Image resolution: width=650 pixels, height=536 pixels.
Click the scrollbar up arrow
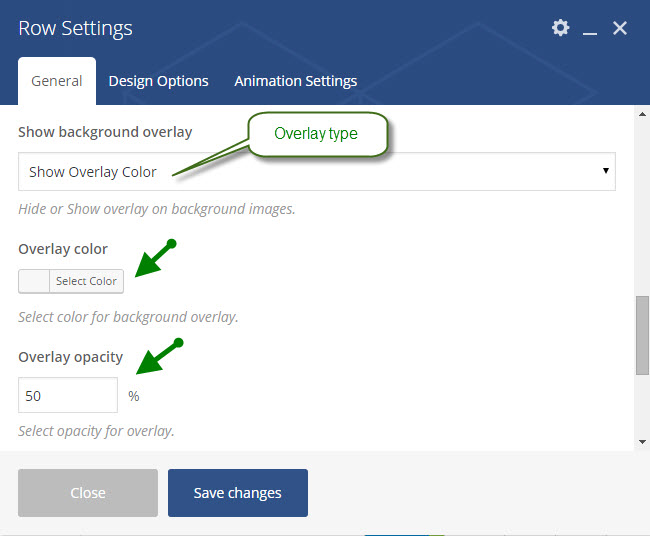pos(642,114)
